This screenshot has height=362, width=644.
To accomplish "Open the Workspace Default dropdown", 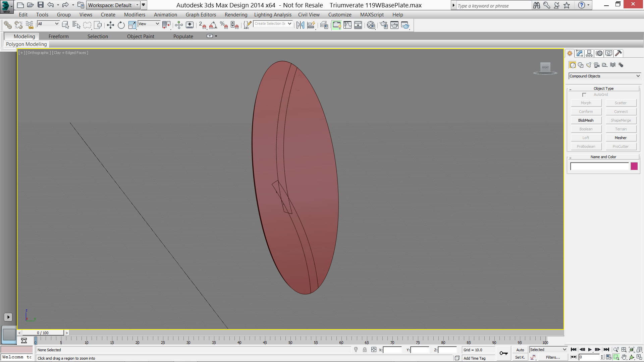I will pyautogui.click(x=113, y=5).
